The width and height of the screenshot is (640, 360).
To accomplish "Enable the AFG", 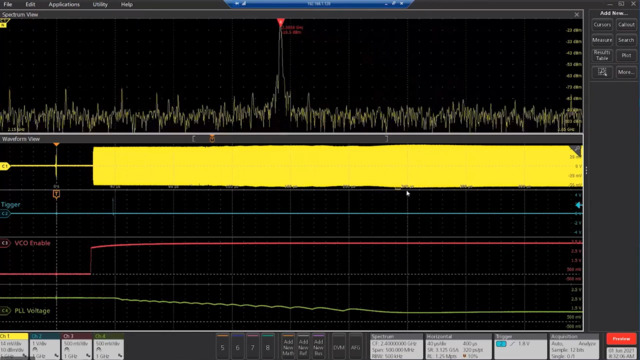I will point(356,347).
